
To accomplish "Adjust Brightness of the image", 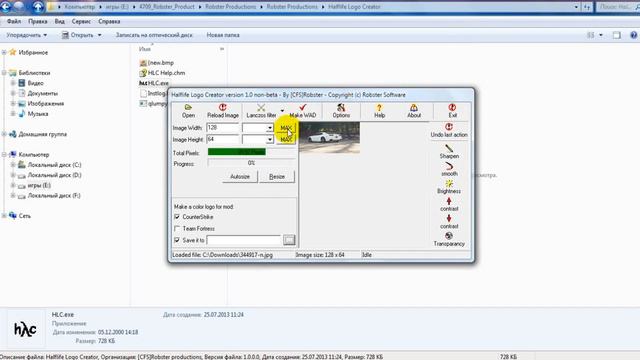I will [449, 187].
